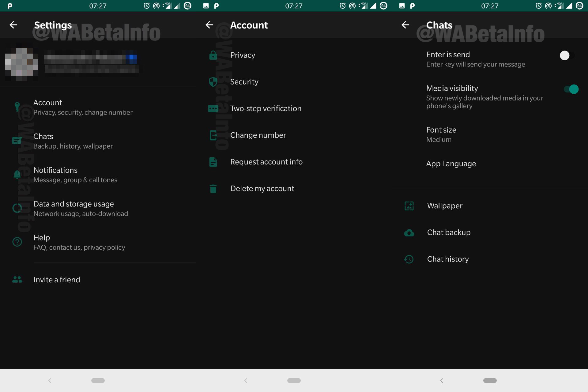Viewport: 588px width, 392px height.
Task: Click Delete my account button
Action: 262,188
